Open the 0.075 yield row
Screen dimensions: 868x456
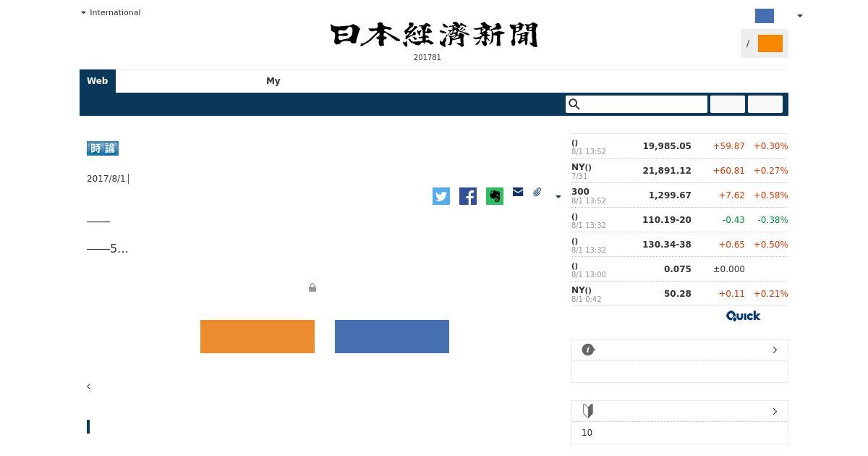680,269
